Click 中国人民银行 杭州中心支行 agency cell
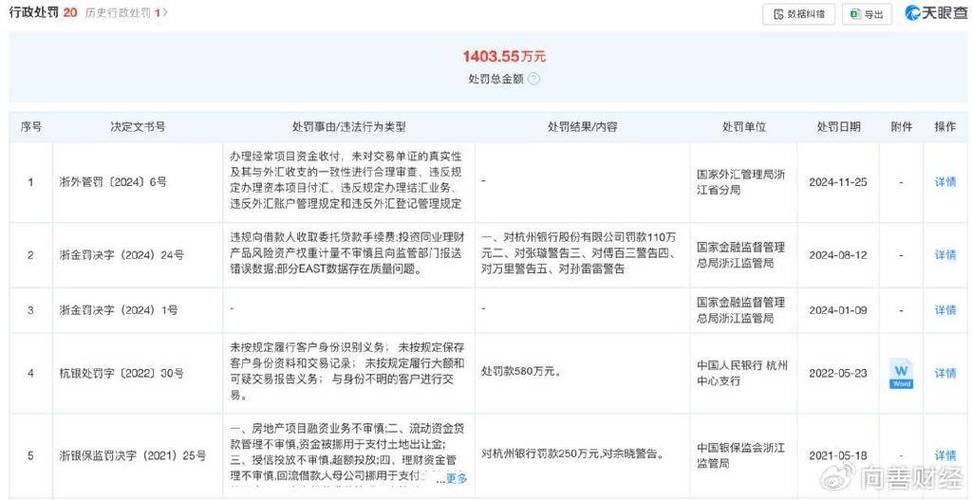Viewport: 972px width, 500px height. tap(743, 373)
